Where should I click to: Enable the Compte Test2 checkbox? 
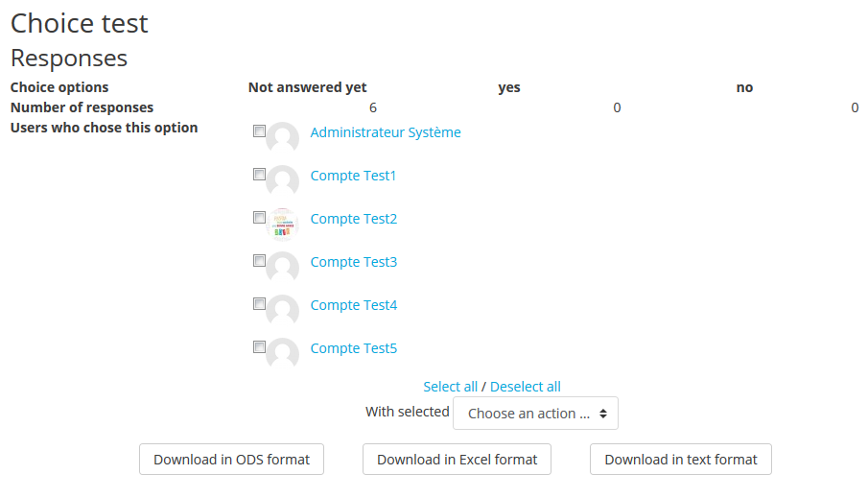[x=259, y=218]
